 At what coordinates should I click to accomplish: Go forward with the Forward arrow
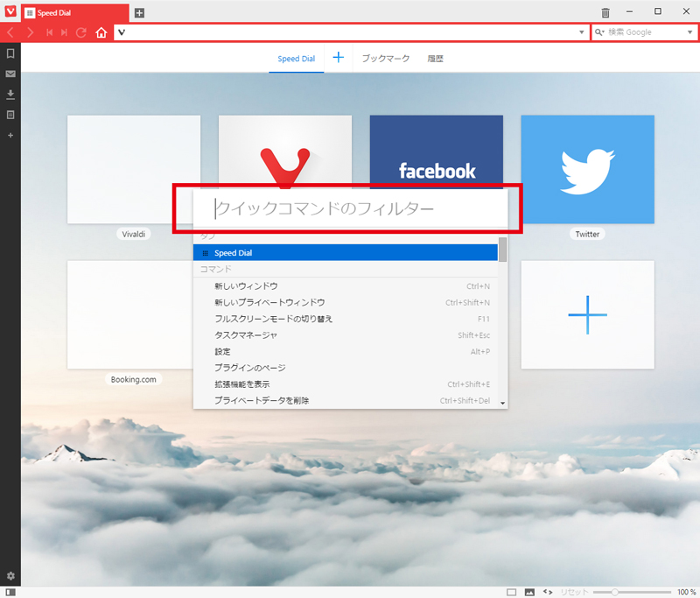30,32
